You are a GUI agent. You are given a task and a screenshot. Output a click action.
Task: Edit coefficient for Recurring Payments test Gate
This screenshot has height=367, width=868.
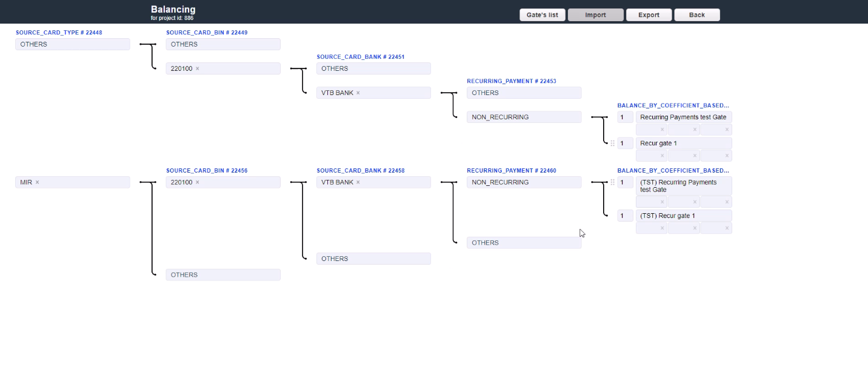click(625, 117)
